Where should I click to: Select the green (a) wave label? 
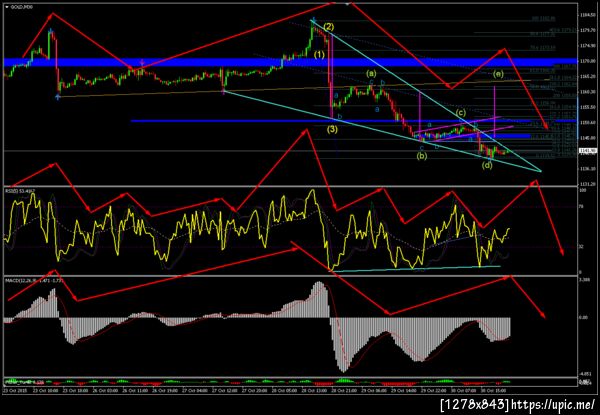pos(371,73)
